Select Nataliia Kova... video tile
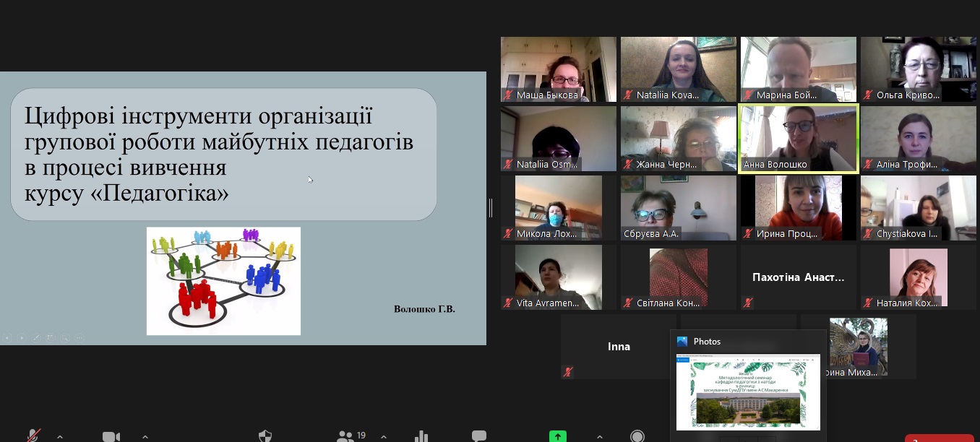 [x=679, y=69]
